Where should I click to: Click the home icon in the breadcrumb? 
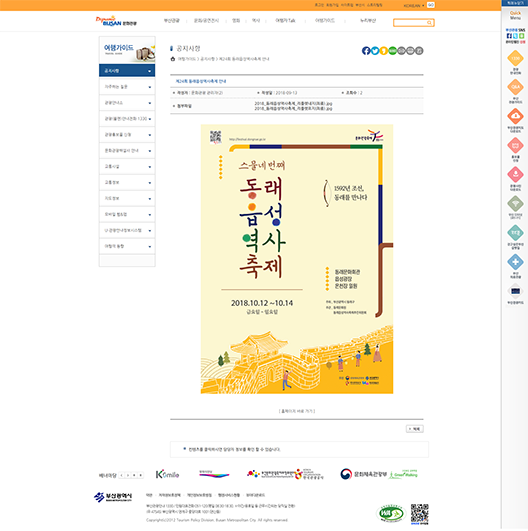pos(173,59)
